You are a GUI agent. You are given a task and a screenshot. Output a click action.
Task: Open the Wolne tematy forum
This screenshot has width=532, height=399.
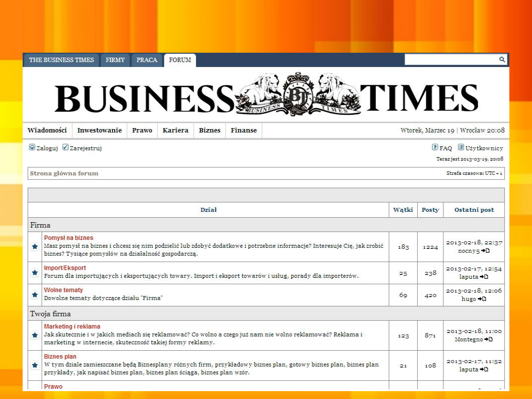(64, 290)
